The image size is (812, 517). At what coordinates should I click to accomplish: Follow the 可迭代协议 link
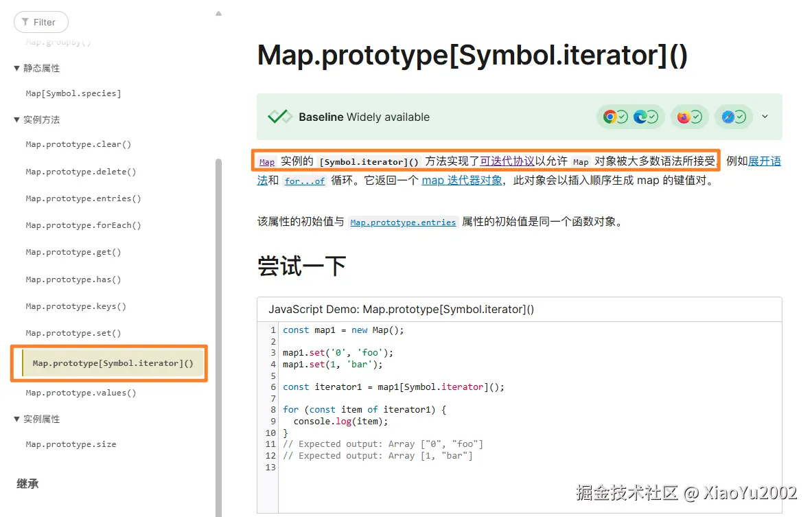(507, 161)
